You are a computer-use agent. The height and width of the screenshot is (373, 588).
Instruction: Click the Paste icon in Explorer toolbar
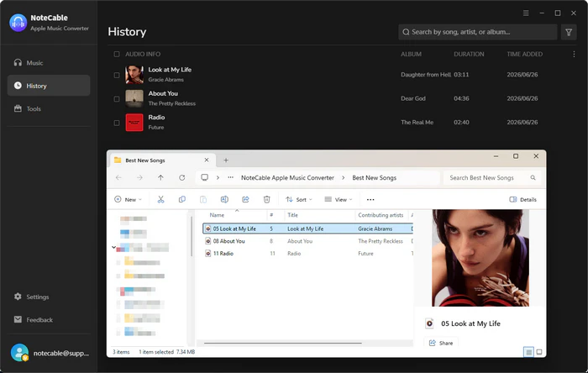203,199
